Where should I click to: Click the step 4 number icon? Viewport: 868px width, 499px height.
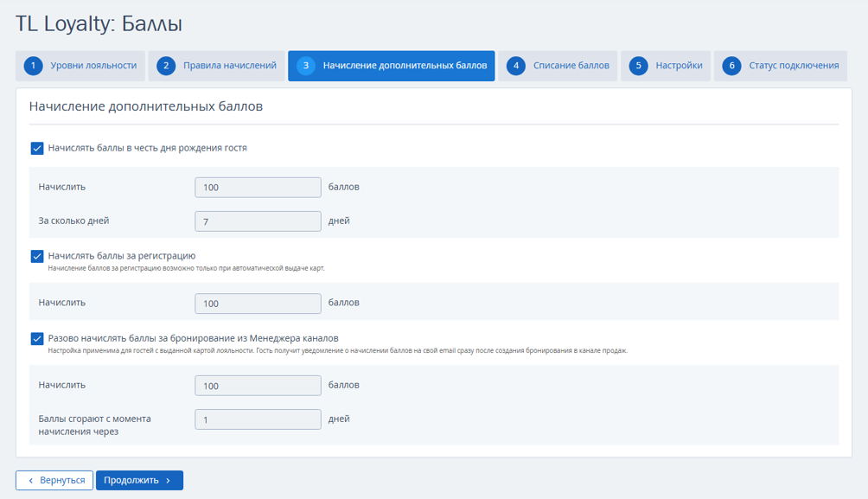click(516, 66)
